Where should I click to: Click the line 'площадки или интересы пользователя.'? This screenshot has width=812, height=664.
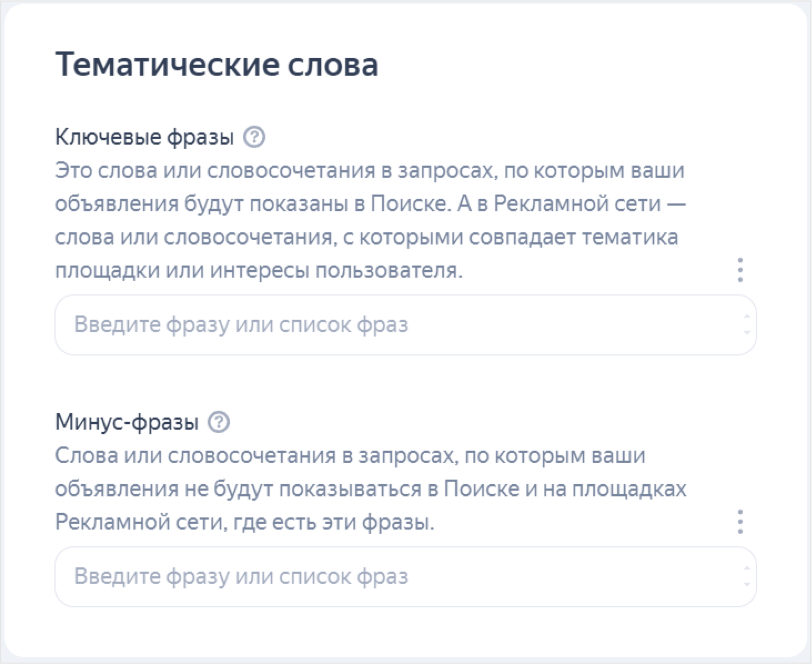259,271
